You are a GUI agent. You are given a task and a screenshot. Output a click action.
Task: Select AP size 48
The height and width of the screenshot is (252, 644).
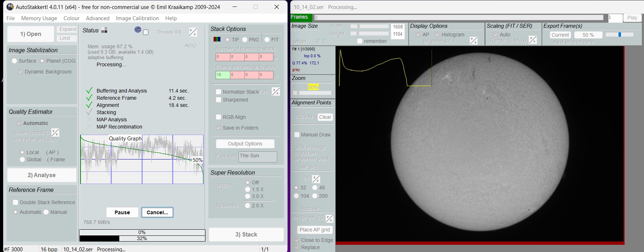tap(315, 188)
